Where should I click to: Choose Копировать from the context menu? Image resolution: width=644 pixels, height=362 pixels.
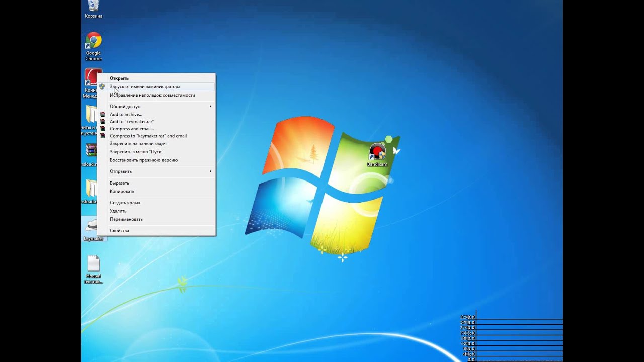156,192
